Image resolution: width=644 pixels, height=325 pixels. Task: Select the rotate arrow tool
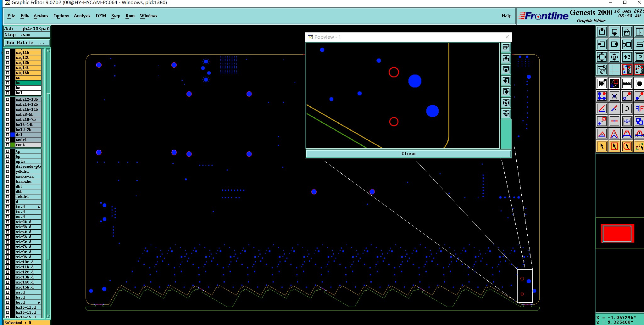click(627, 109)
